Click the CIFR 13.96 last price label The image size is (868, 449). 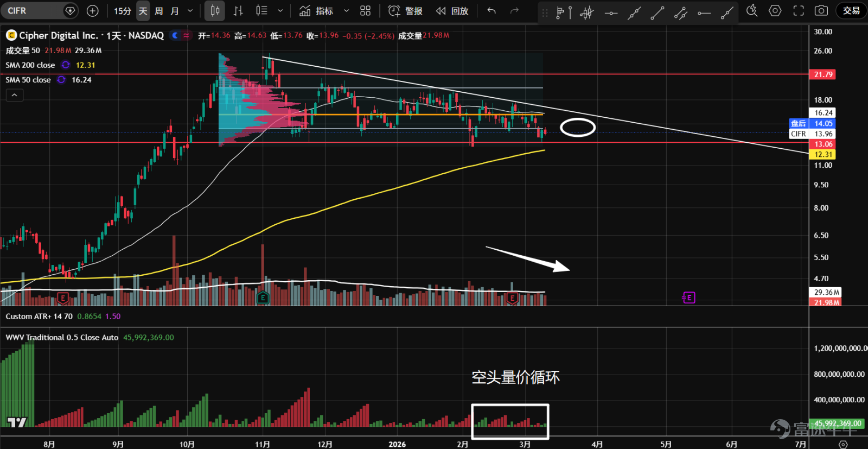(813, 134)
